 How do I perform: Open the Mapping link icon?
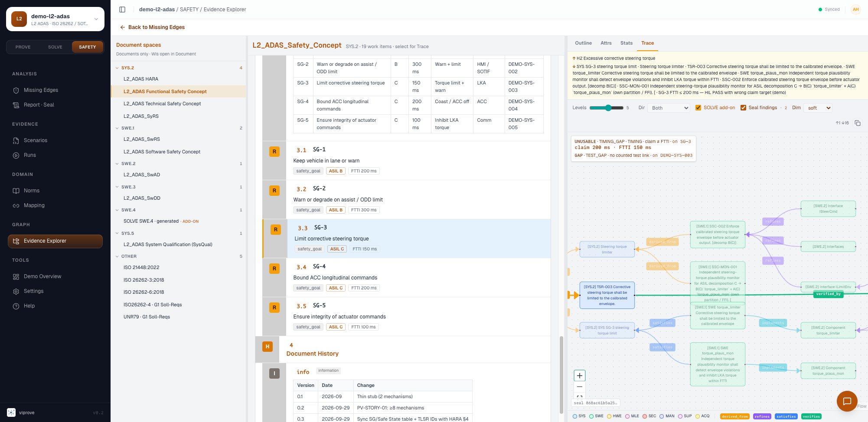pyautogui.click(x=16, y=205)
